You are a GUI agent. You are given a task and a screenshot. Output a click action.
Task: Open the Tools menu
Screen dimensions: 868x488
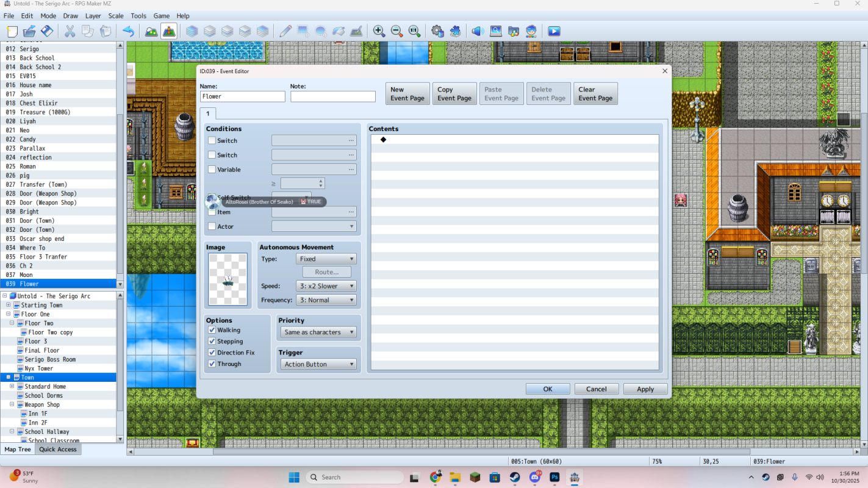coord(138,16)
